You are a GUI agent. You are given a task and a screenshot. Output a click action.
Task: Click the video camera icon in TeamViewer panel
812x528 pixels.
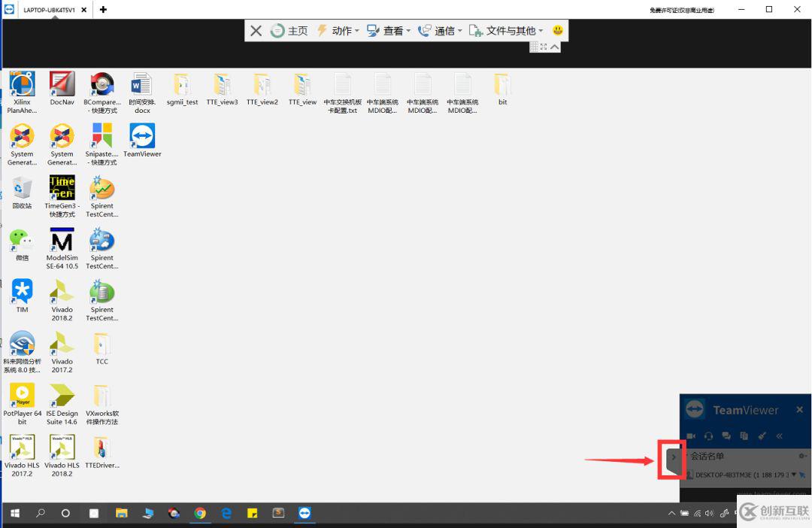(692, 435)
